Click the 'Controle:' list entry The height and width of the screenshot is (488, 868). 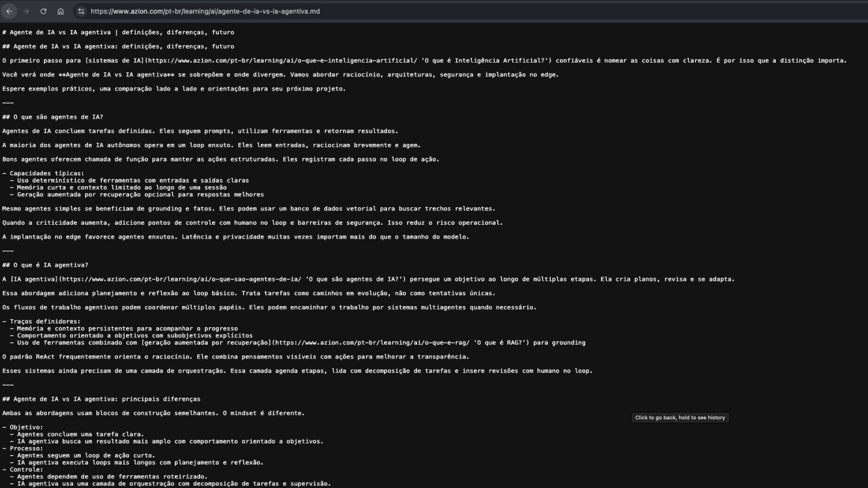pos(23,469)
